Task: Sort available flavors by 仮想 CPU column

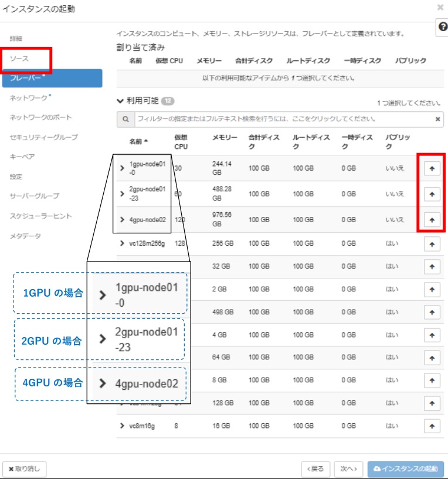Action: [181, 142]
